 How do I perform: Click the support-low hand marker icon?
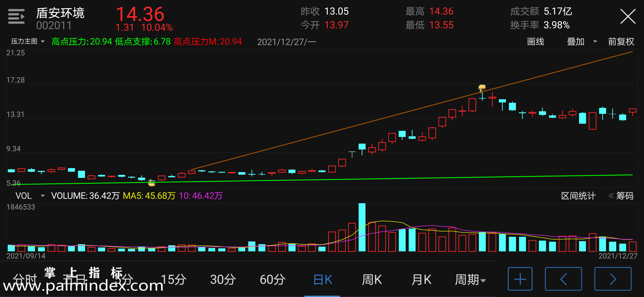coord(151,183)
